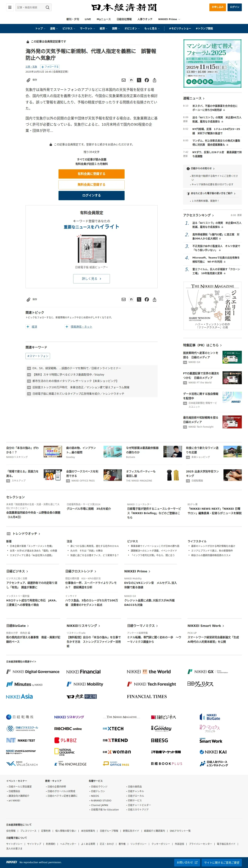248x868 pixels.
Task: Open 朝刊・夕刊 menu item
Action: [73, 19]
